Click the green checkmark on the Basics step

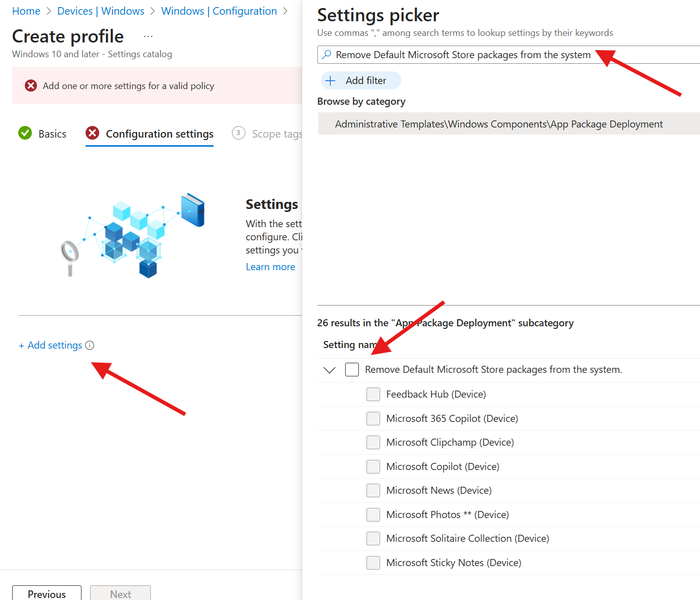click(x=25, y=133)
